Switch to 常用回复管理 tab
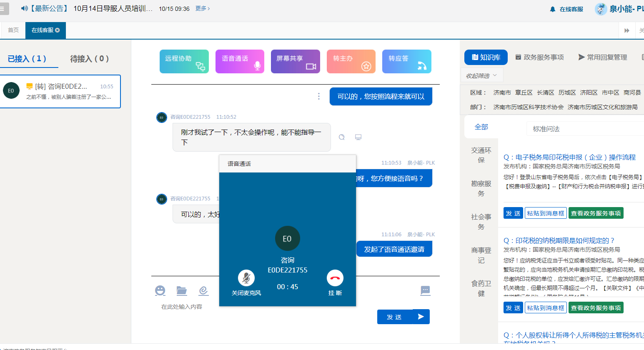 click(x=603, y=57)
